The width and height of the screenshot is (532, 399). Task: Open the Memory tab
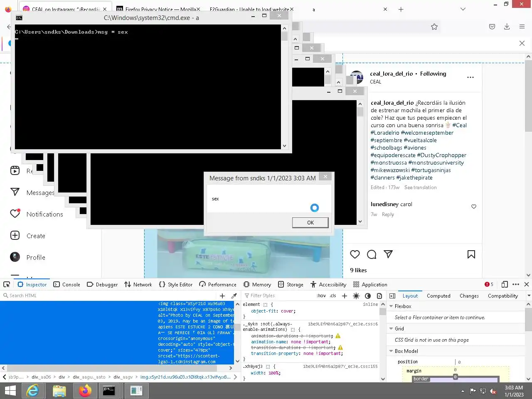pyautogui.click(x=257, y=285)
